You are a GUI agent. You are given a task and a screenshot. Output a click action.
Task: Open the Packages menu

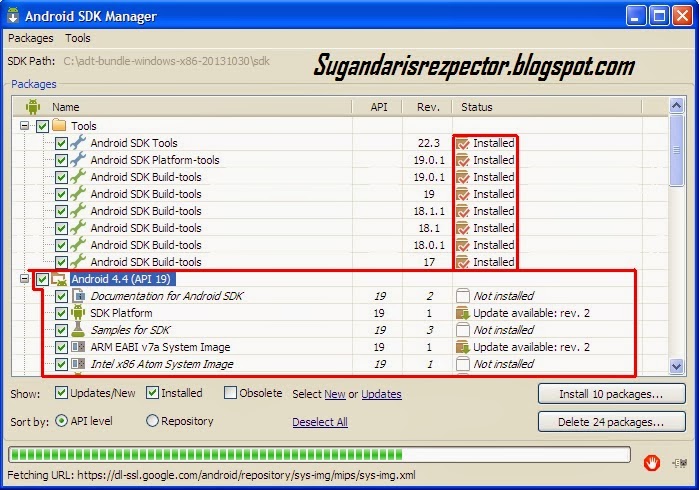[x=31, y=38]
